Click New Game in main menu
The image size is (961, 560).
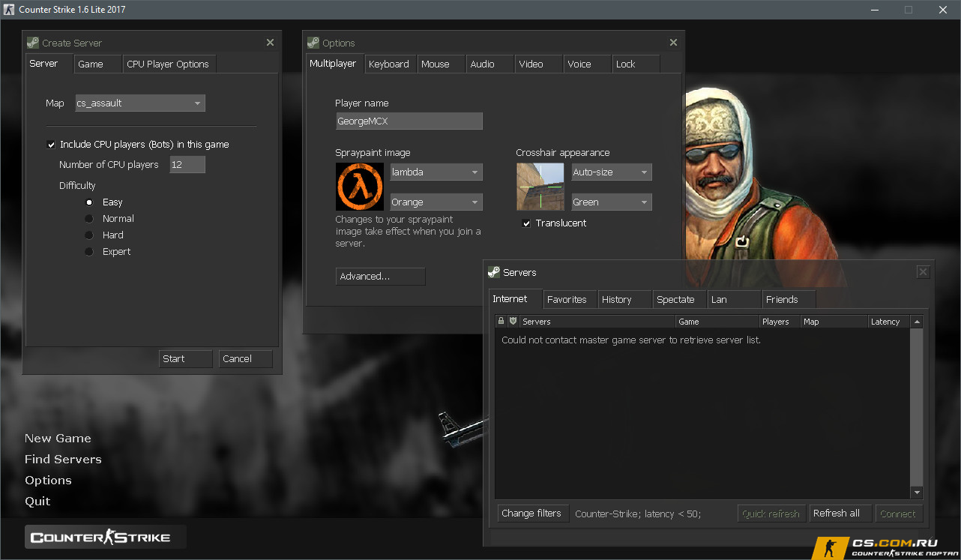coord(58,439)
